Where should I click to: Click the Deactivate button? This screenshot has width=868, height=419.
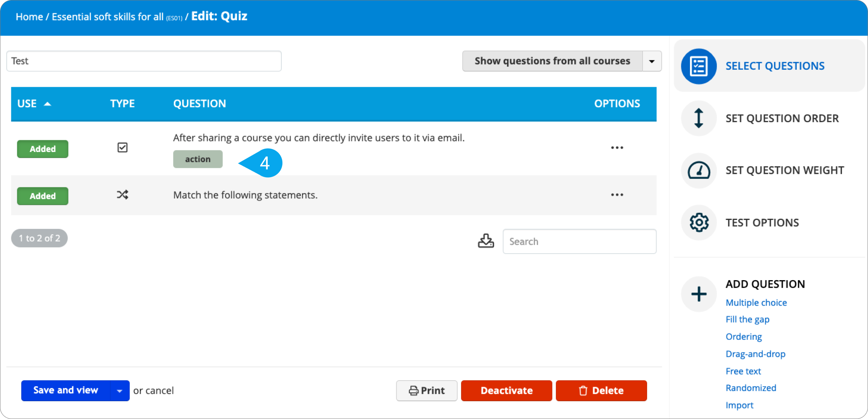point(506,391)
